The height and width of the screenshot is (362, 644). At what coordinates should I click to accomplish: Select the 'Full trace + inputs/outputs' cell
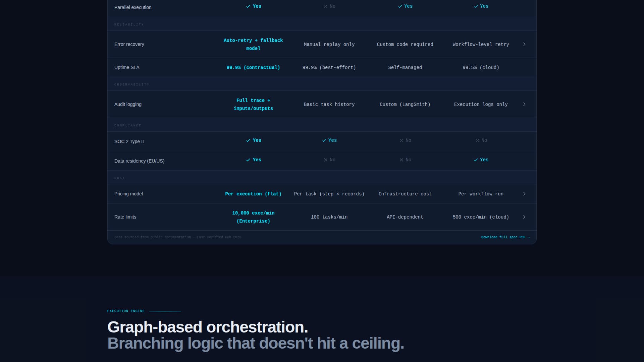point(253,104)
